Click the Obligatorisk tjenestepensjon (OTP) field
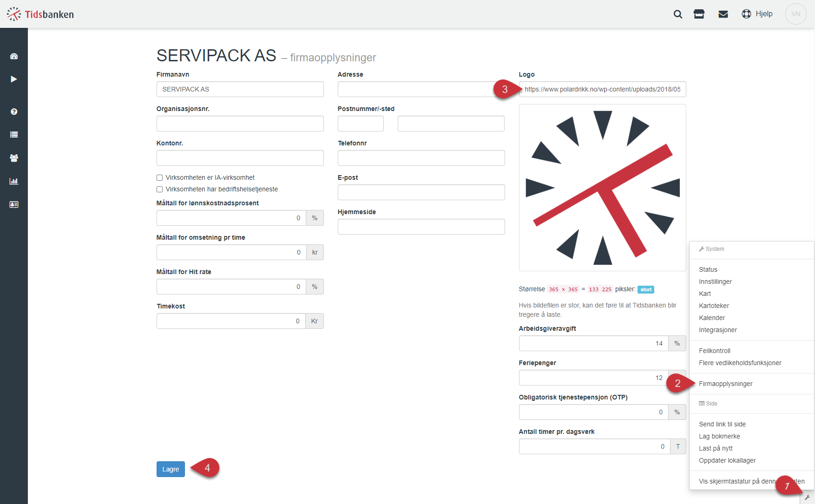The height and width of the screenshot is (504, 815). 593,412
